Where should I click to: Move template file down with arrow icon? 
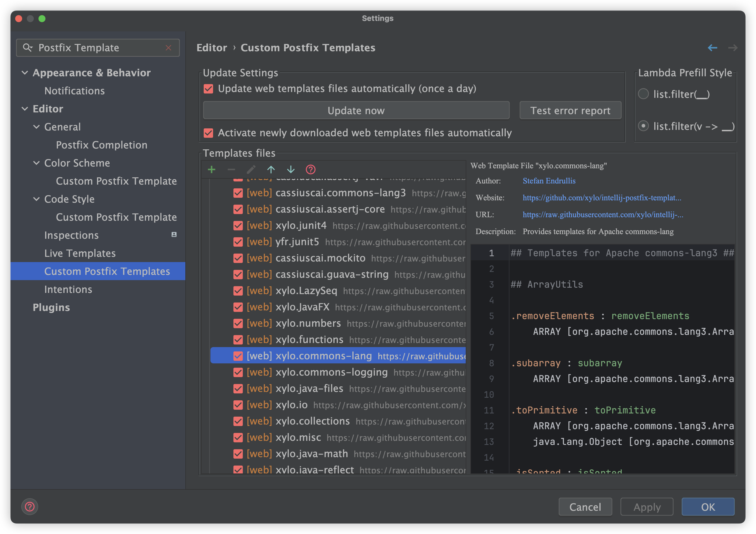(x=291, y=169)
